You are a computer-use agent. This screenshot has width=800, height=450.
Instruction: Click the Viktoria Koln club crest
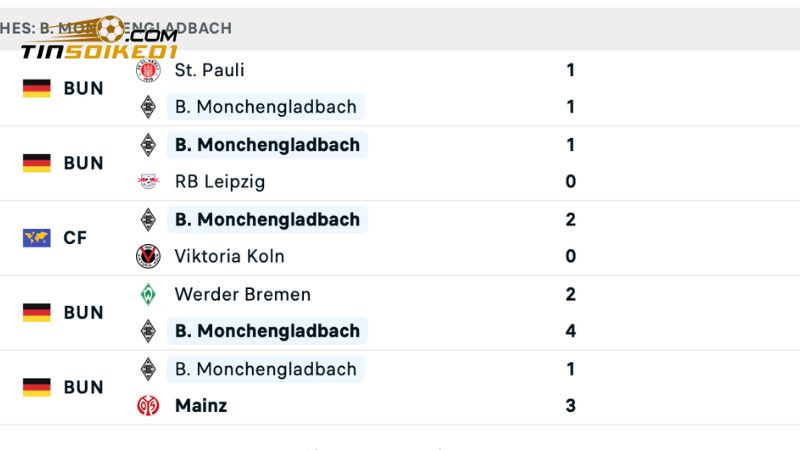tap(148, 256)
